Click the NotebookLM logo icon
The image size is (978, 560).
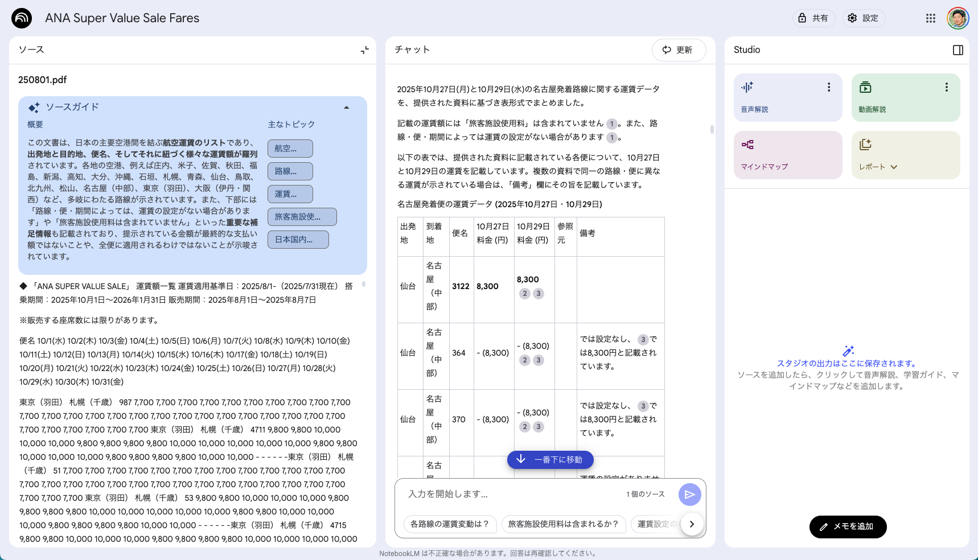[x=22, y=18]
